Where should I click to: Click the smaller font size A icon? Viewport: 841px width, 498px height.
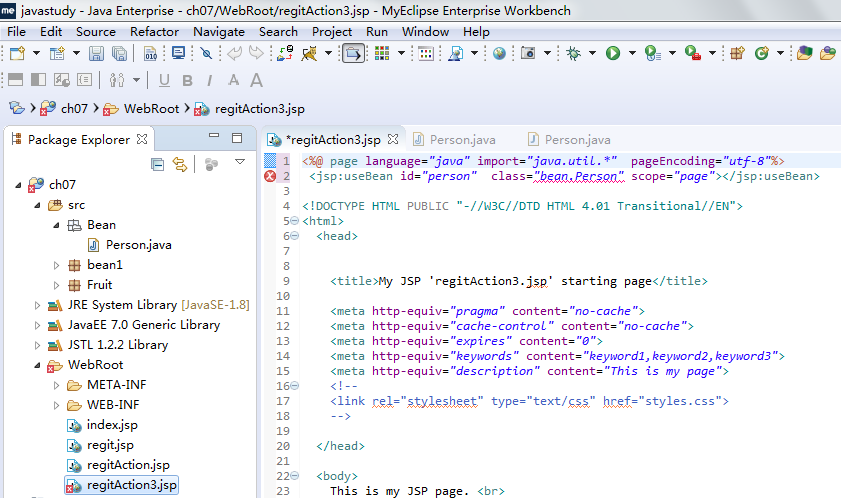coord(233,80)
